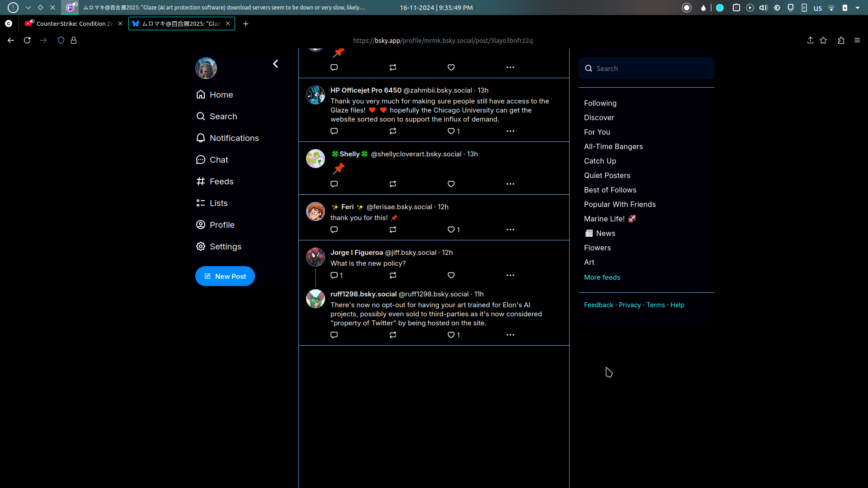Viewport: 868px width, 488px height.
Task: Open more options on Shelly's post
Action: tap(510, 184)
